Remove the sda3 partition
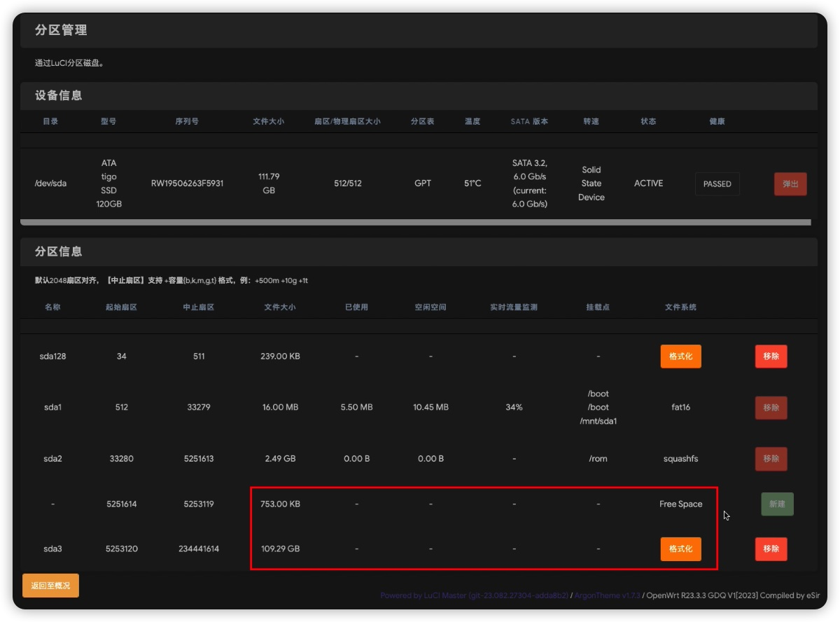 tap(771, 549)
